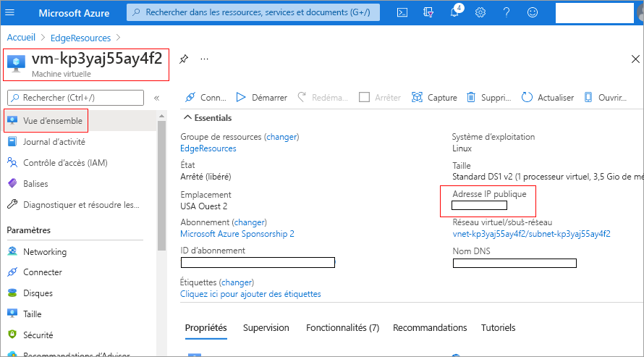
Task: Click the Arrêter stop button
Action: [380, 98]
